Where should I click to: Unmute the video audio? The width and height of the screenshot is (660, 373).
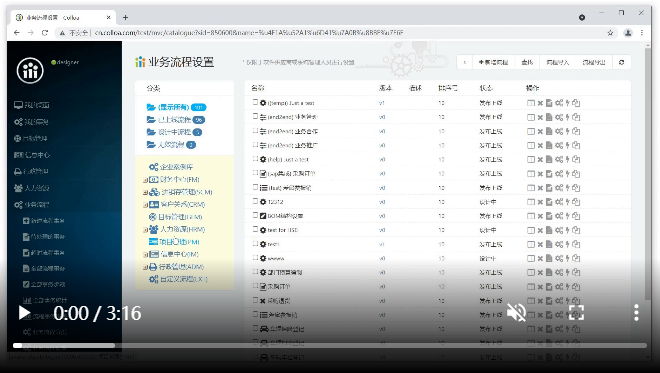click(516, 313)
